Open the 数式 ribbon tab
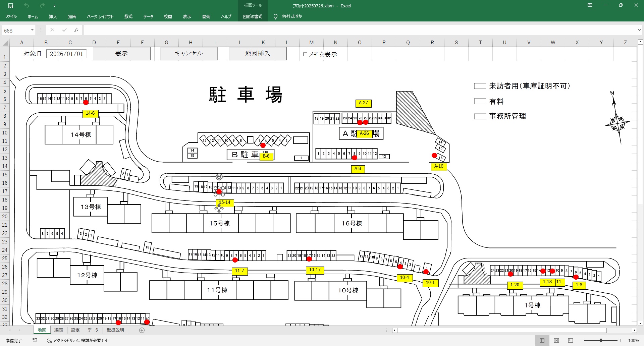The height and width of the screenshot is (346, 644). coord(128,16)
